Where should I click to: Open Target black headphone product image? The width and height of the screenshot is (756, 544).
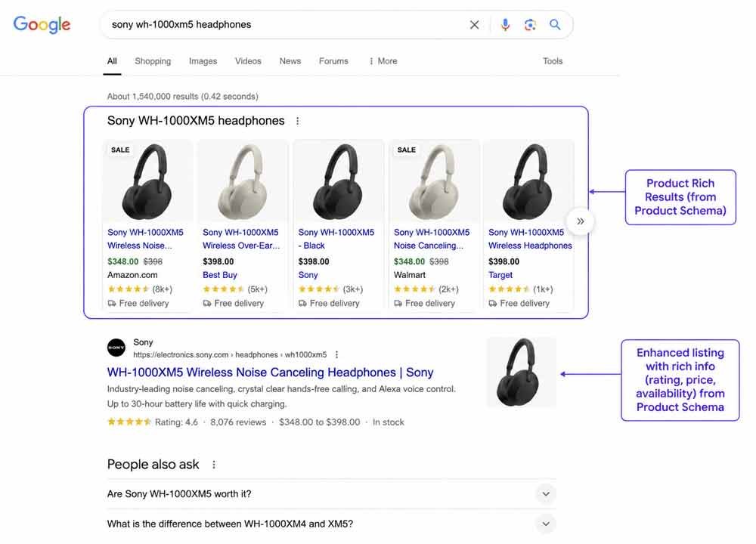pos(528,181)
